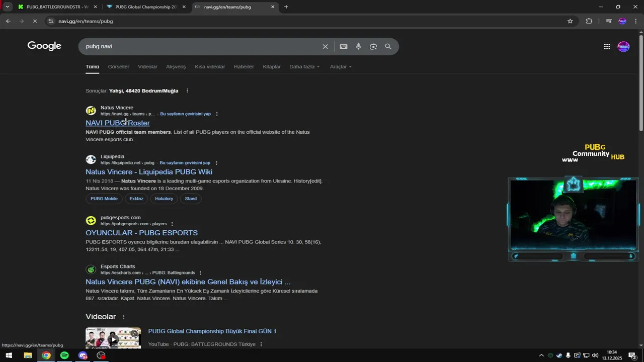This screenshot has width=644, height=362.
Task: Click the PUBG Mobile sitelink chip
Action: click(104, 199)
